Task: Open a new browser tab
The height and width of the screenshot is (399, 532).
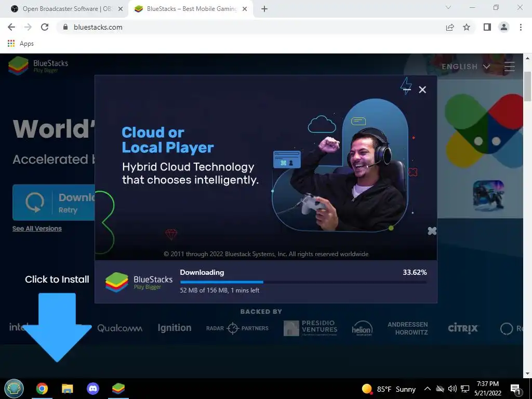Action: 264,9
